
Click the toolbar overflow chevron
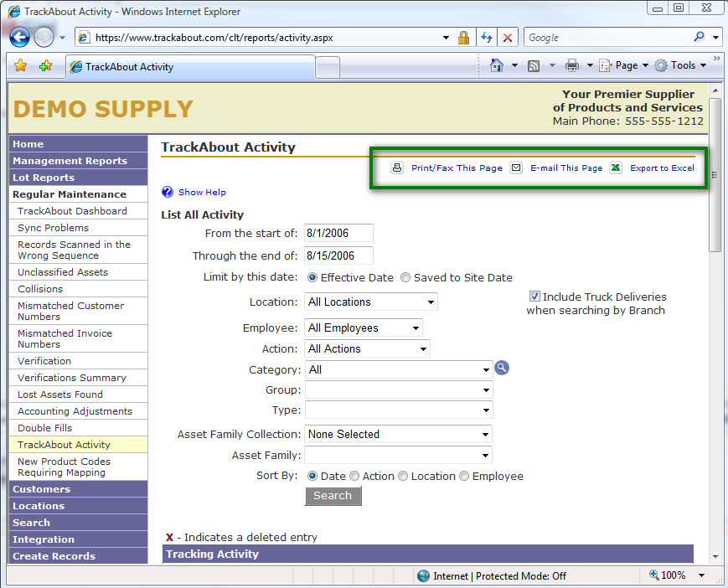[717, 59]
